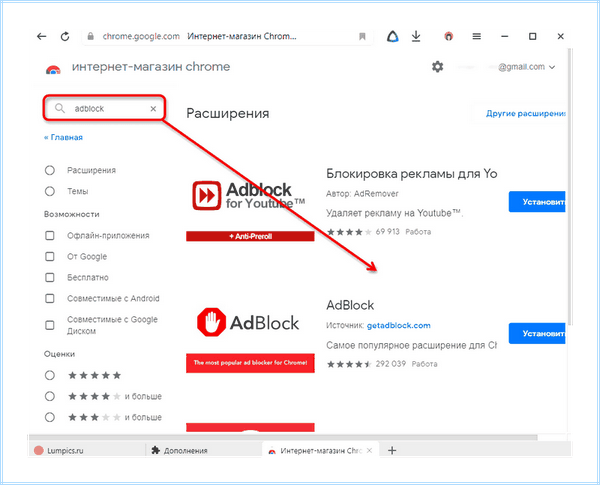This screenshot has width=600, height=485.
Task: Click the Chrome Web Store rainbow logo
Action: pyautogui.click(x=53, y=70)
